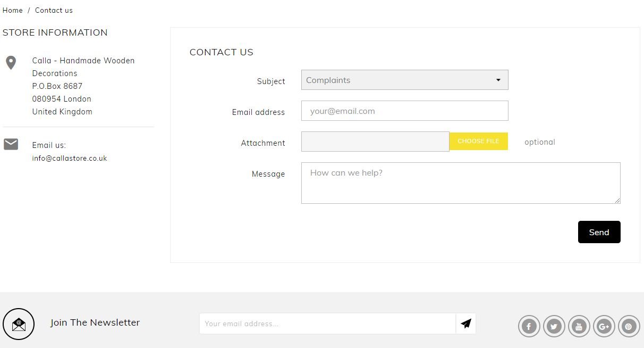Click into the Message text area
This screenshot has width=644, height=348.
pos(460,183)
